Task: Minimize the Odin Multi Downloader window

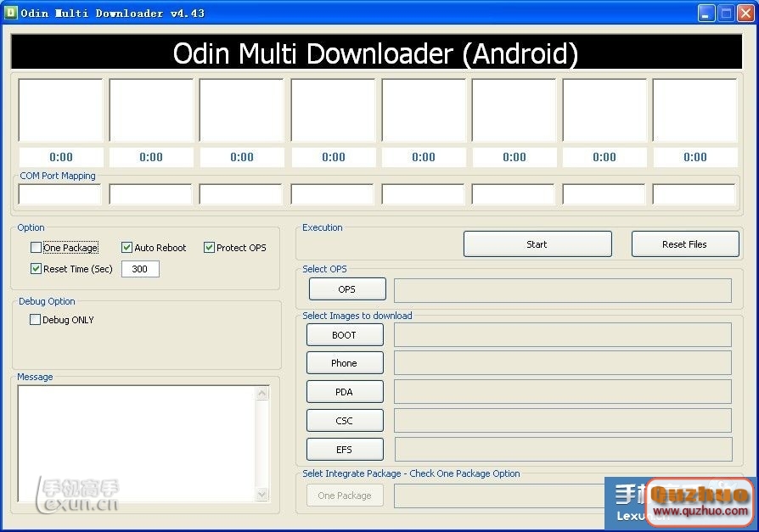Action: 706,14
